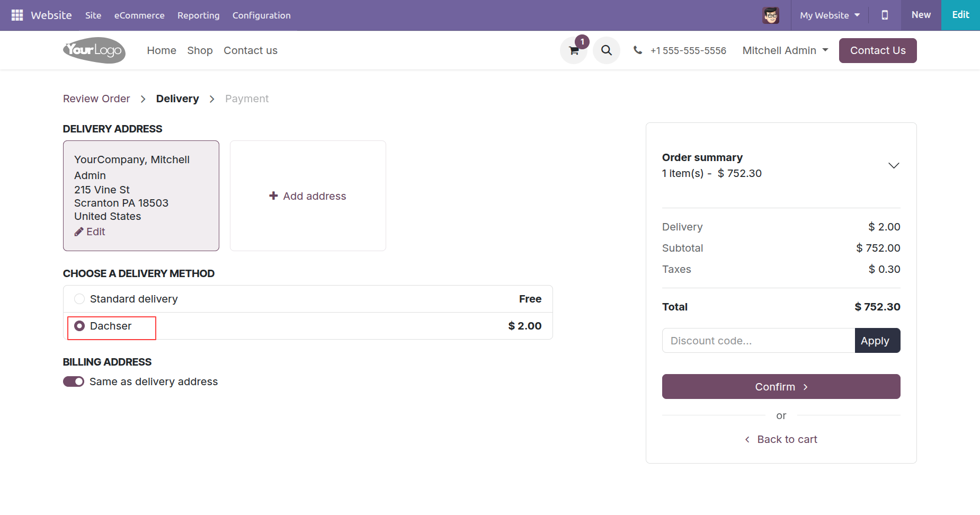The width and height of the screenshot is (980, 515).
Task: Open the Reporting menu
Action: click(x=198, y=15)
